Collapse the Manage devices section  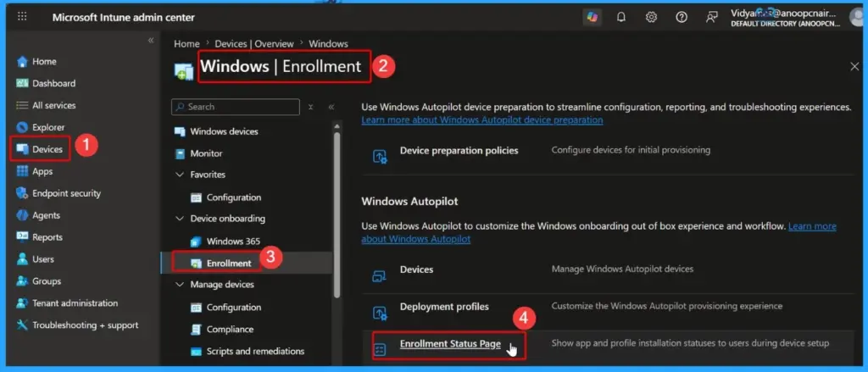tap(180, 285)
